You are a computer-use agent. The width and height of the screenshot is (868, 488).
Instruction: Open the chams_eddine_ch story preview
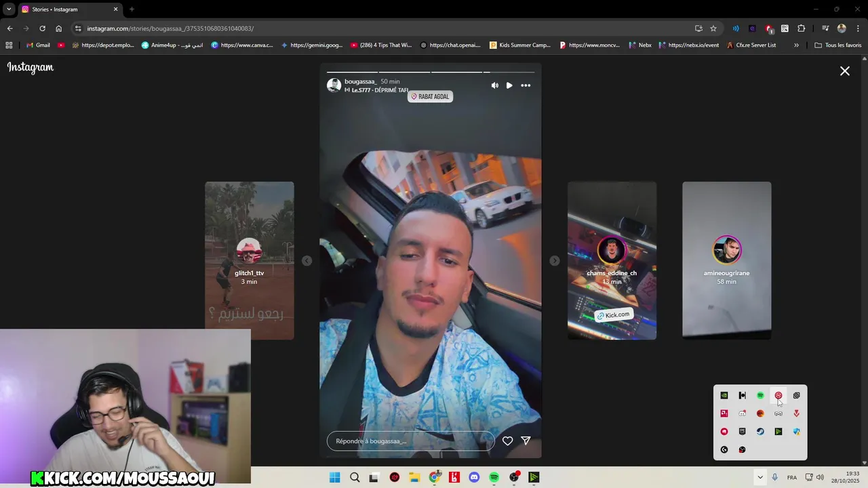tap(612, 260)
